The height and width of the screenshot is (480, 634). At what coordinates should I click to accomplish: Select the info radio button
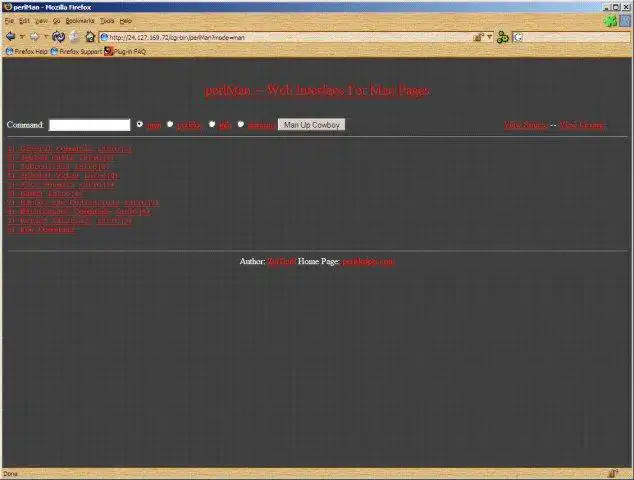click(212, 124)
